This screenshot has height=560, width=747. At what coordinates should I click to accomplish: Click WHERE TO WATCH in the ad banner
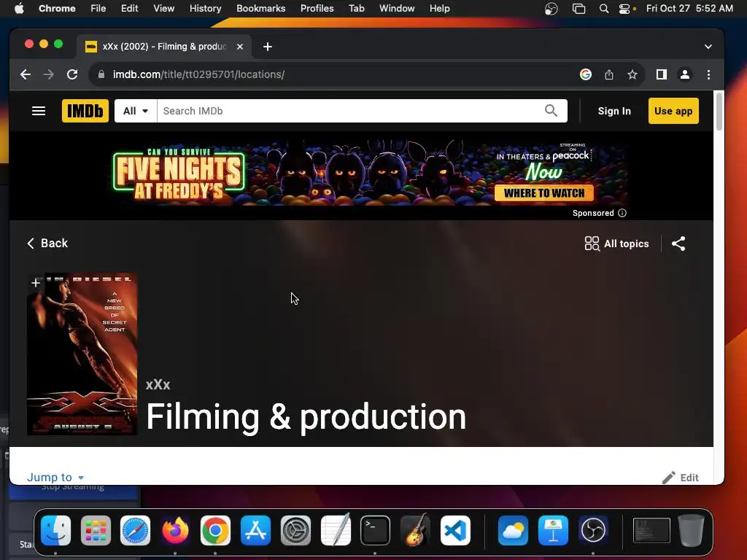pyautogui.click(x=544, y=192)
